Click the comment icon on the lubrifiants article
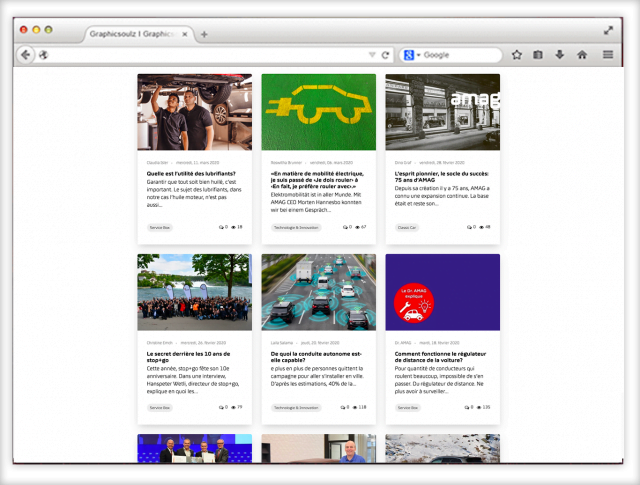Image resolution: width=640 pixels, height=485 pixels. [221, 227]
